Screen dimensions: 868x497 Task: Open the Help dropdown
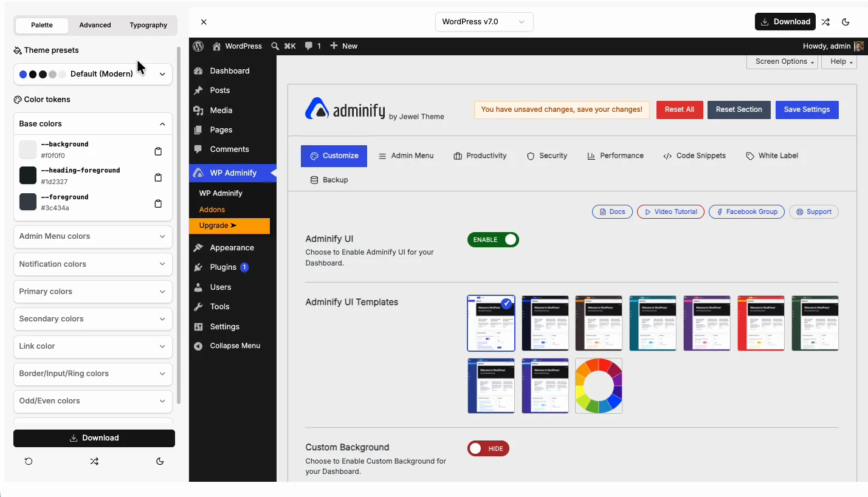pos(839,61)
